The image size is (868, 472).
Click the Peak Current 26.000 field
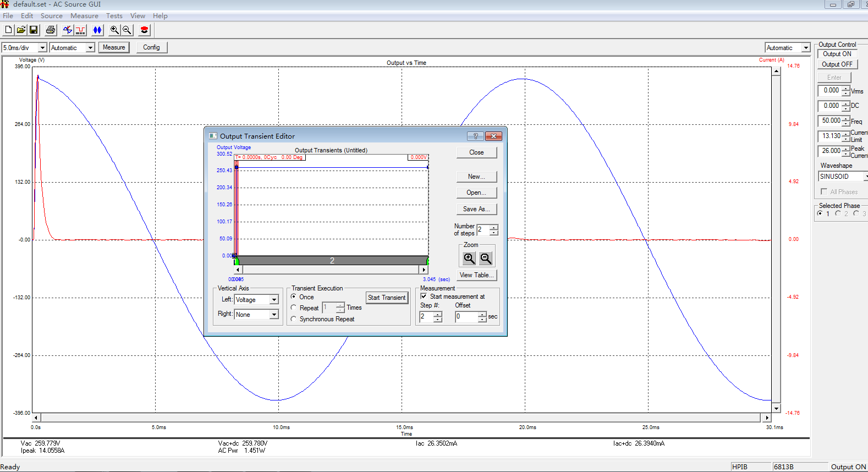[x=829, y=151]
